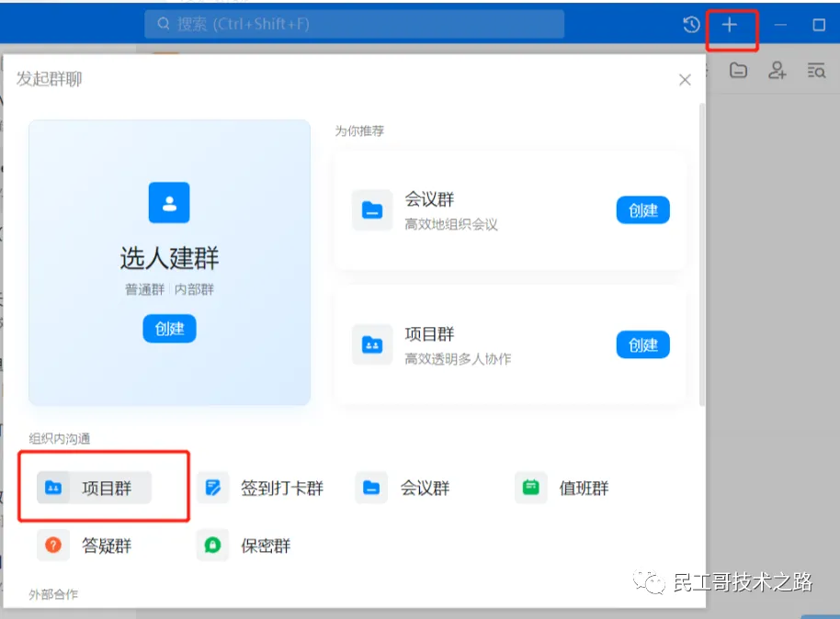Image resolution: width=840 pixels, height=619 pixels.
Task: Click the 选人建群 person icon
Action: click(169, 202)
